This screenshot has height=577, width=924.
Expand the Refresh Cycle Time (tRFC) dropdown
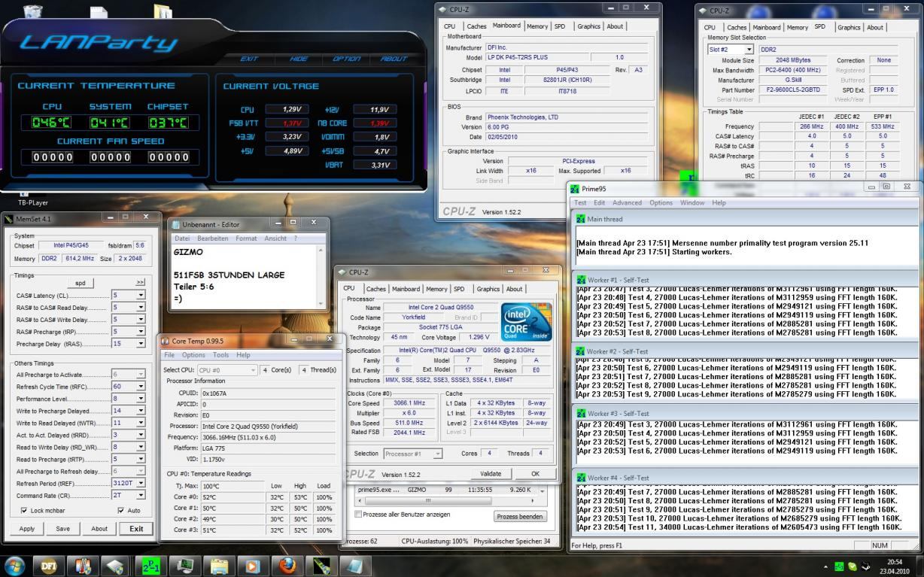point(141,387)
